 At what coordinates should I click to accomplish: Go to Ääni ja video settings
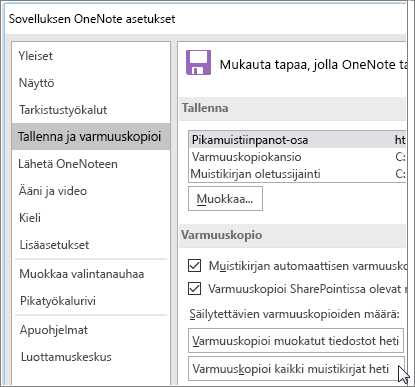(x=91, y=191)
